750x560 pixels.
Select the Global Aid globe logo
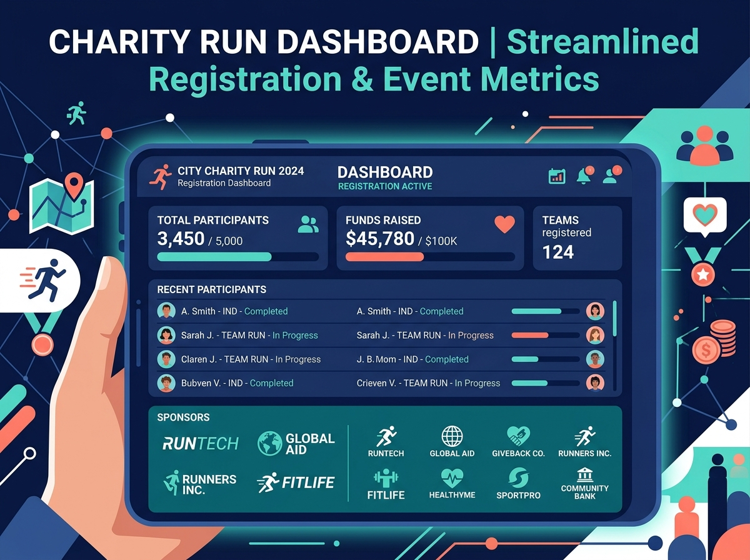point(269,443)
